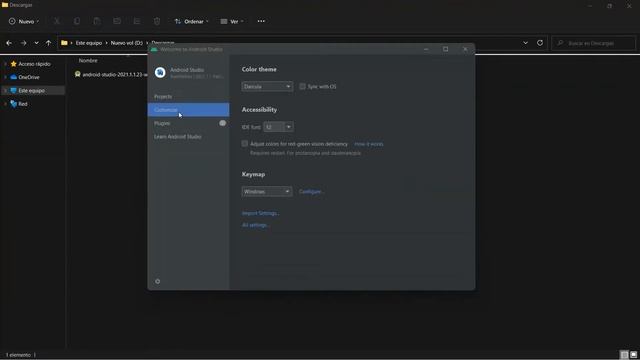Viewport: 640px width, 360px height.
Task: Click the Copy icon in File Explorer toolbar
Action: (x=77, y=21)
